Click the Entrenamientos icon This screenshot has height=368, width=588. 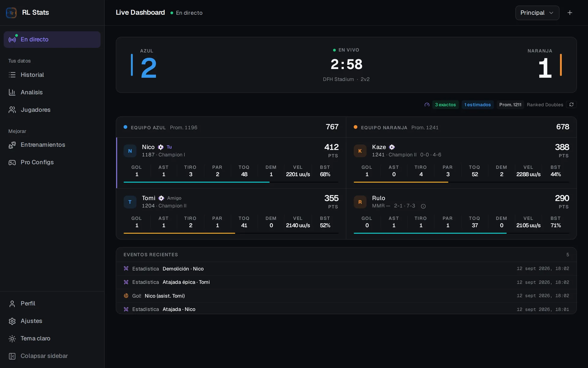pyautogui.click(x=12, y=145)
